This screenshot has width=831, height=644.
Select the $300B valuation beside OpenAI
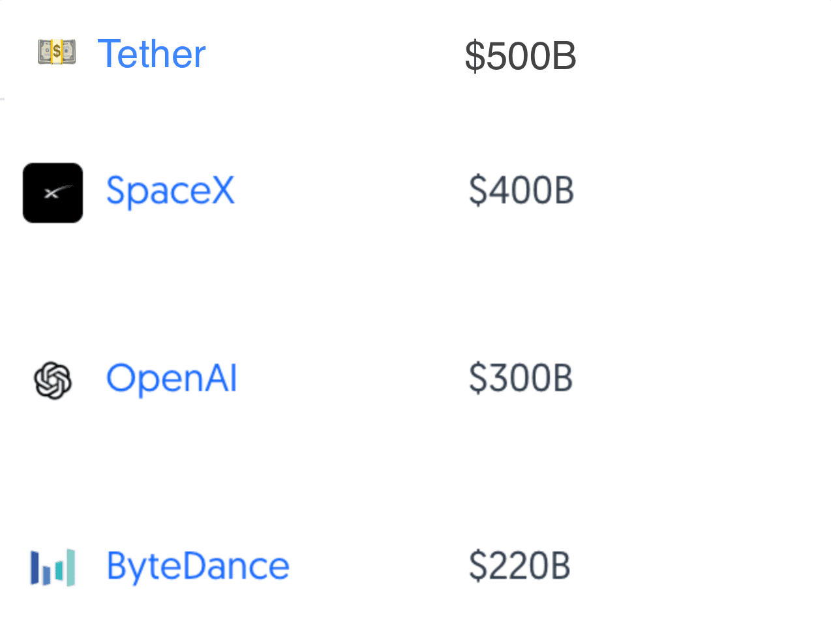pyautogui.click(x=521, y=378)
